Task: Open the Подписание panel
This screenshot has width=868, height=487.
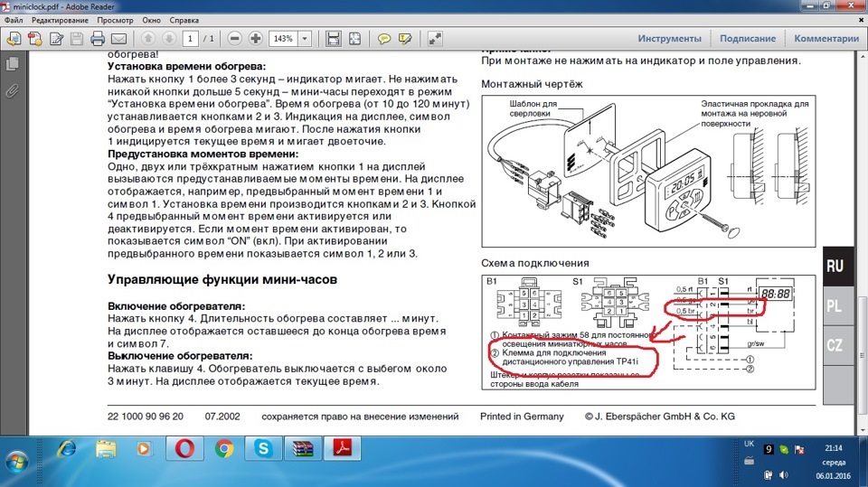Action: pyautogui.click(x=748, y=39)
